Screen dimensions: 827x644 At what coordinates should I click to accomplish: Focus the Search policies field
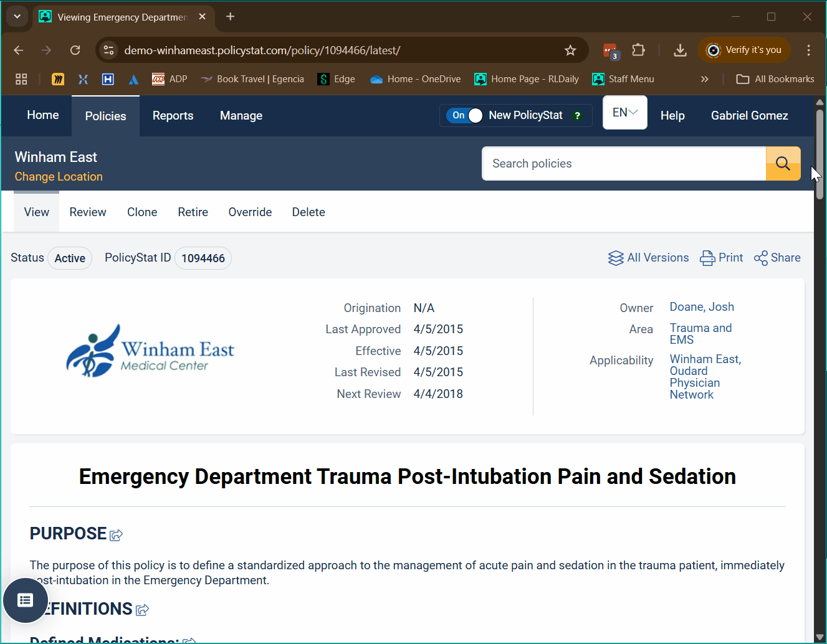click(x=623, y=164)
